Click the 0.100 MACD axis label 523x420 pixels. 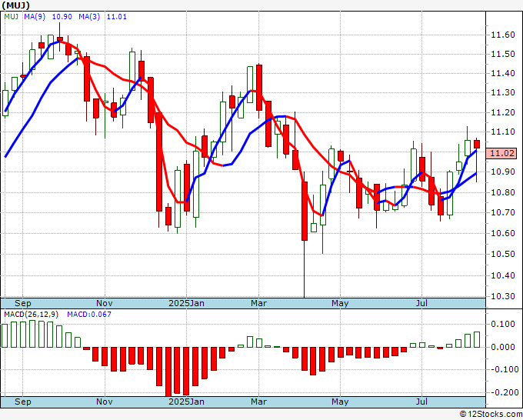[503, 324]
